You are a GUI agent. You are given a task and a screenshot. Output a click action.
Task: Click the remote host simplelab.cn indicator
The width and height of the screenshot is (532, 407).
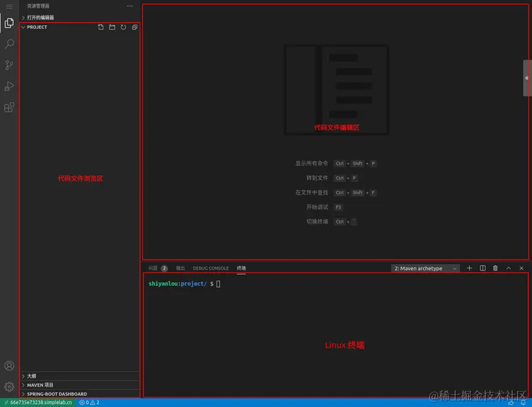39,403
